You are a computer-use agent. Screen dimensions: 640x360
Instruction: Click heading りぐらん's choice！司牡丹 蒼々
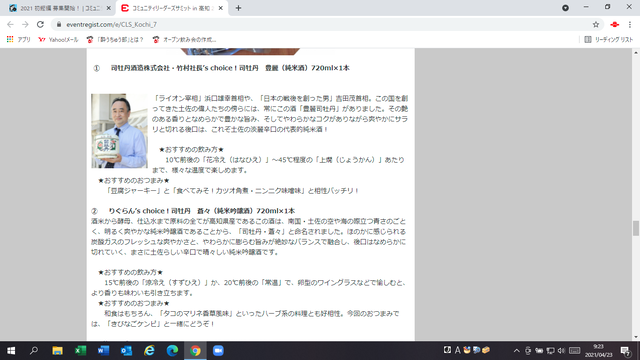click(201, 211)
